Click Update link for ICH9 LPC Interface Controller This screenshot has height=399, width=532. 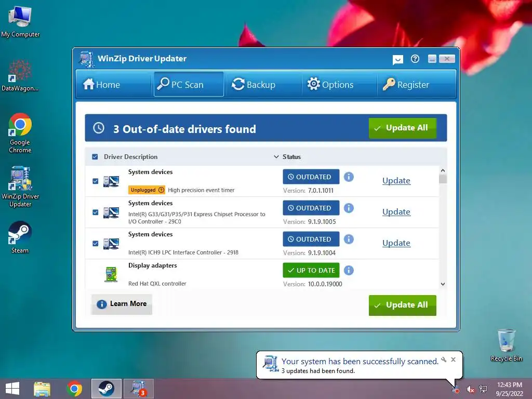tap(396, 243)
